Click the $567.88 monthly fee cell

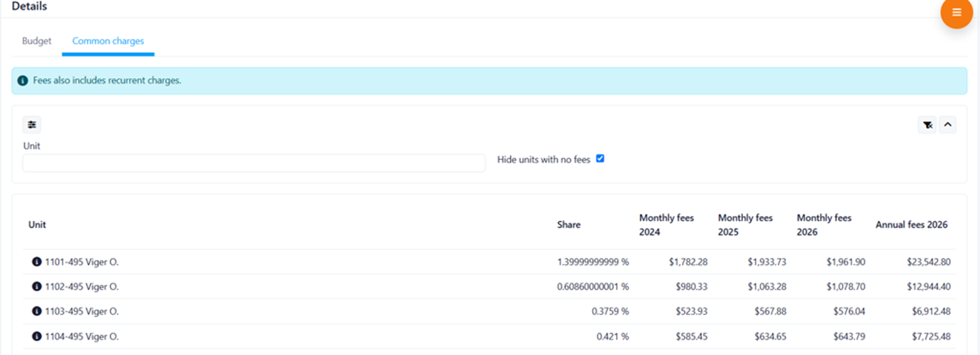771,312
